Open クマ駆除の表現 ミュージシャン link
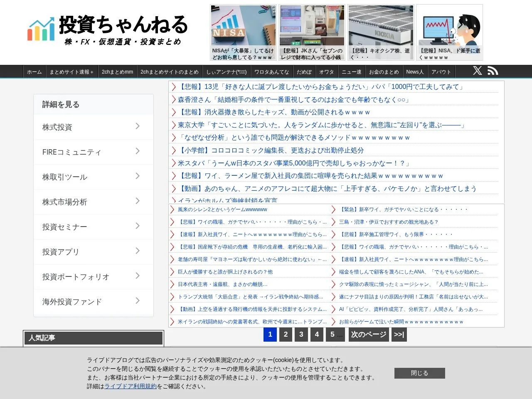 pyautogui.click(x=414, y=284)
